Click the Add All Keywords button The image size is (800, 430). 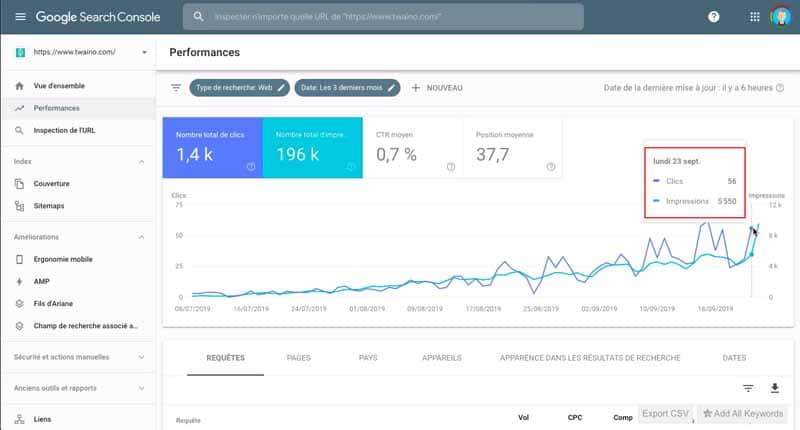point(742,414)
